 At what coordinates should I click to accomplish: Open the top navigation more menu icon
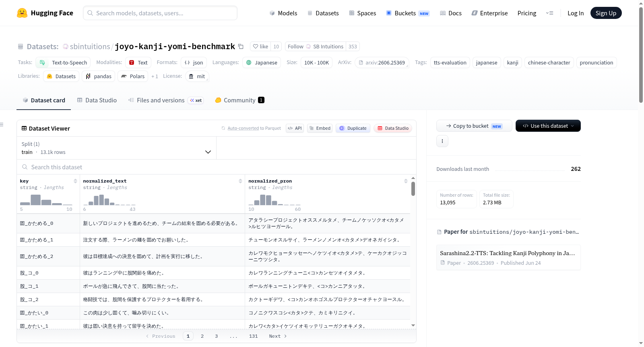coord(549,13)
